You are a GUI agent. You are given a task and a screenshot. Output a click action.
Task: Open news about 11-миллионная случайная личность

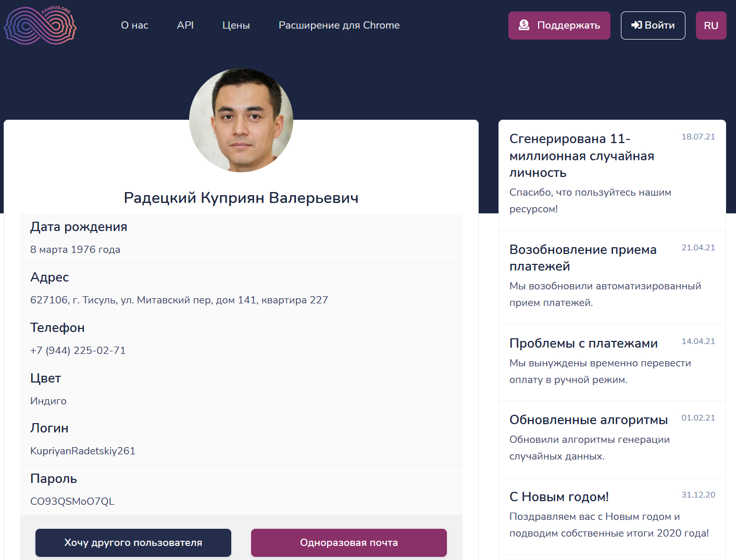(x=581, y=156)
